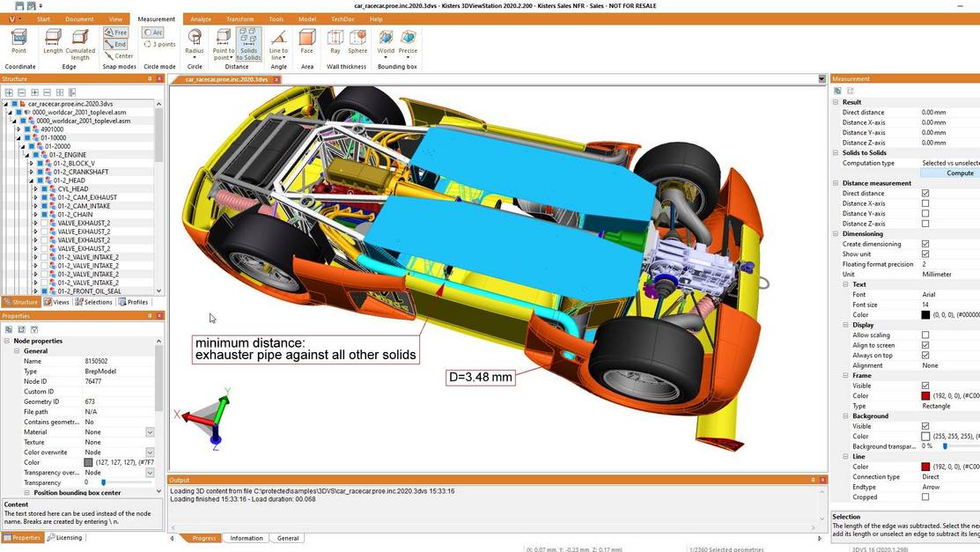The height and width of the screenshot is (552, 980).
Task: Select Line to line angle tool
Action: tap(279, 44)
